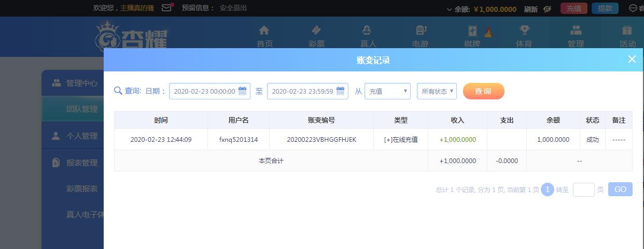Screen dimensions: 644x249
Task: Click the 刷新 refresh balance link
Action: pos(531,9)
